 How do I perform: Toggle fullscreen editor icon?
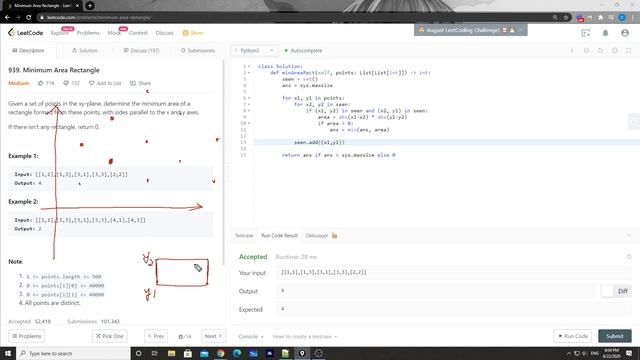629,50
